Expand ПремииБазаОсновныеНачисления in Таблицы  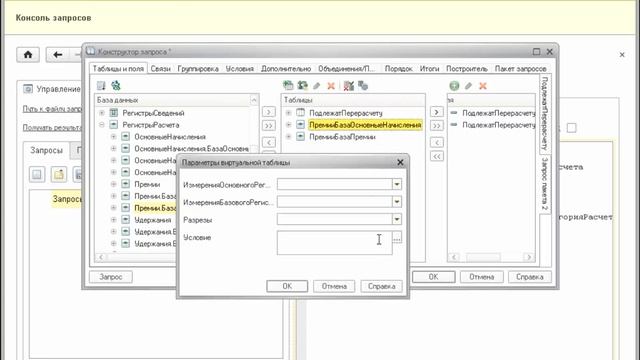click(x=289, y=125)
